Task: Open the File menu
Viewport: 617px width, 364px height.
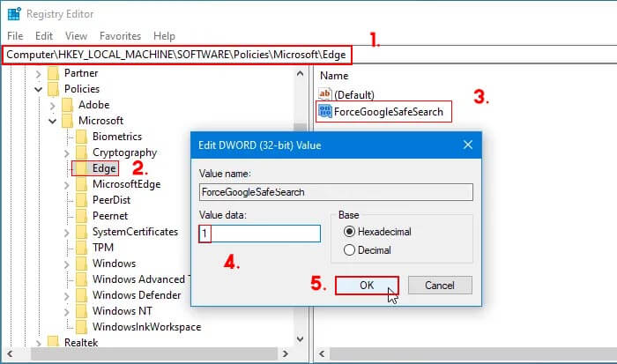Action: pyautogui.click(x=15, y=36)
